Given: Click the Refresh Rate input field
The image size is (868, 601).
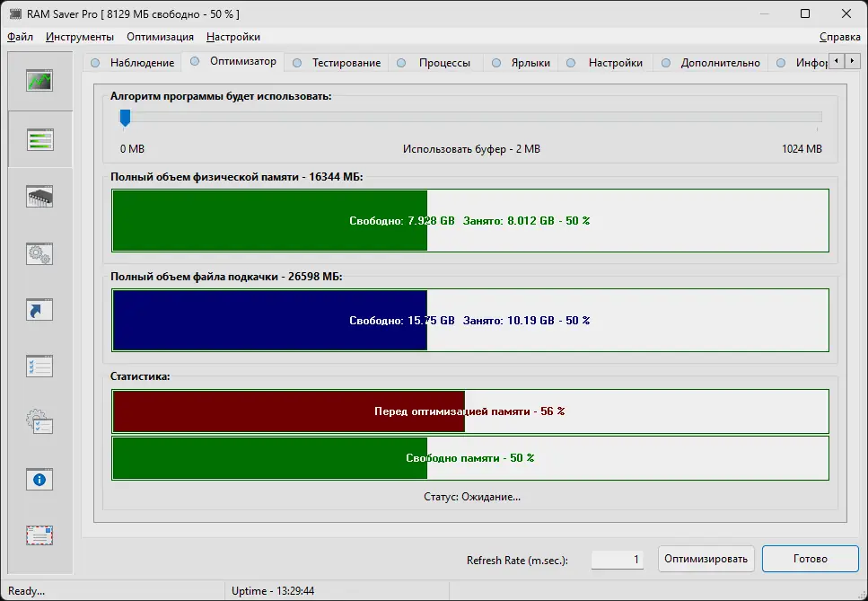Looking at the screenshot, I should tap(617, 559).
